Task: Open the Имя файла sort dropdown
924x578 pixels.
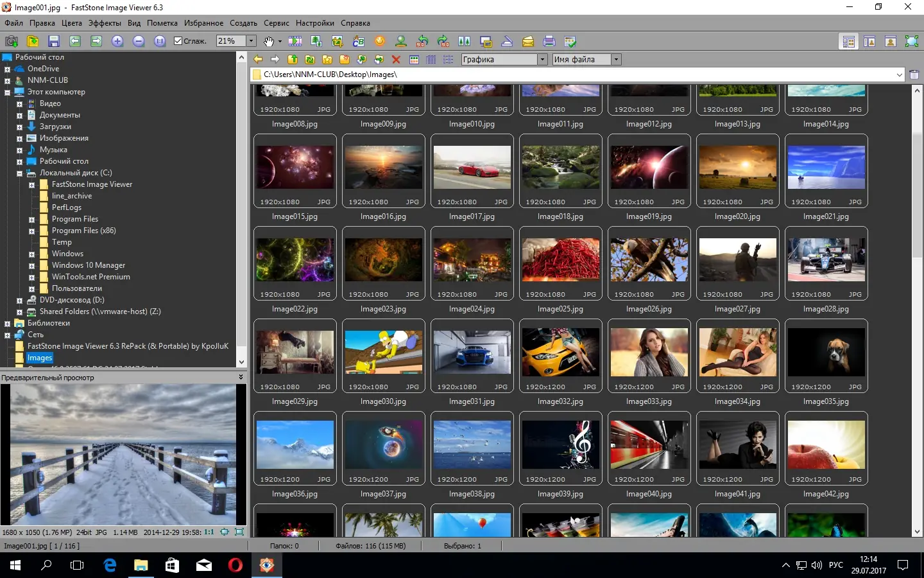Action: pyautogui.click(x=616, y=59)
